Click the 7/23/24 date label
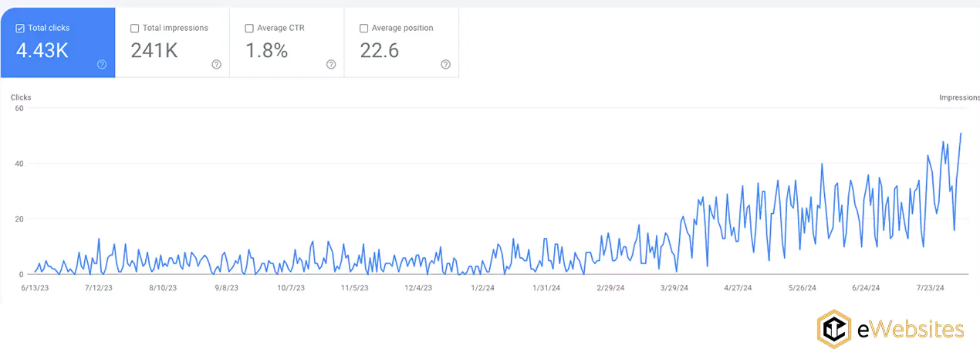 [930, 288]
